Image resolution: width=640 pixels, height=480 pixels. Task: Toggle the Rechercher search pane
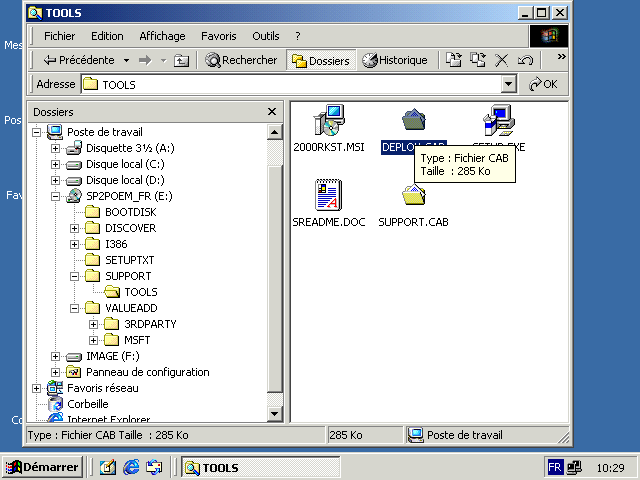pyautogui.click(x=242, y=60)
